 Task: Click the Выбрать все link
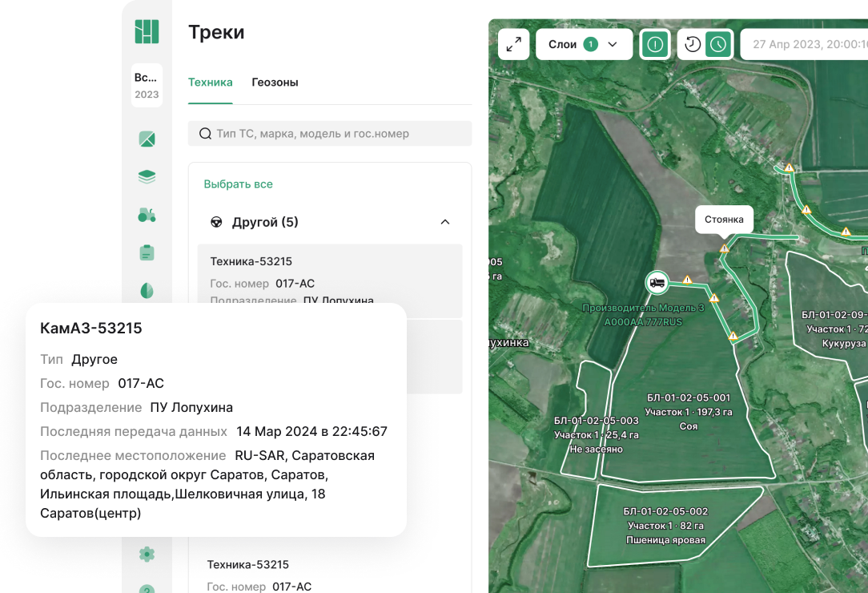click(238, 184)
